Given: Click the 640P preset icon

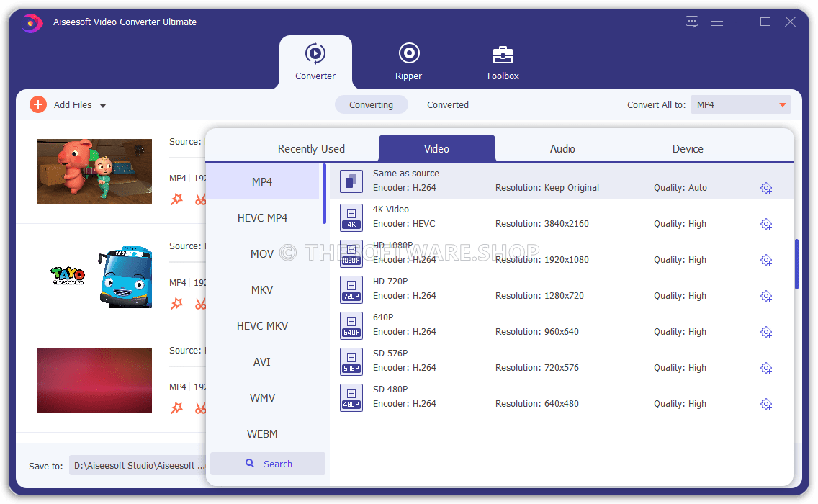Looking at the screenshot, I should [x=351, y=325].
